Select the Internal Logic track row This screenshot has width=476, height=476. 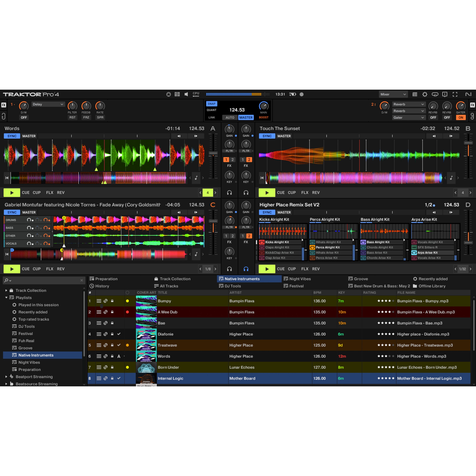[279, 378]
